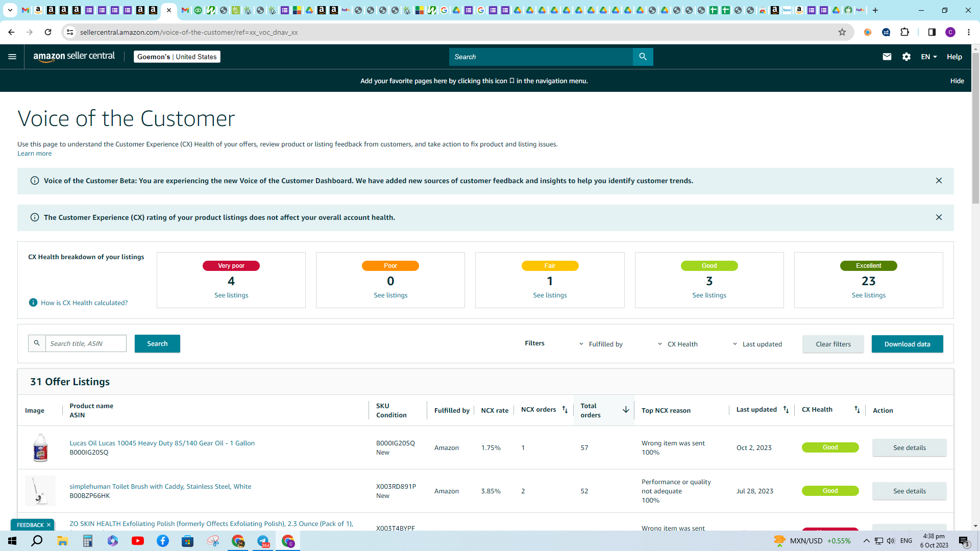
Task: Open the messages mail icon
Action: click(887, 57)
